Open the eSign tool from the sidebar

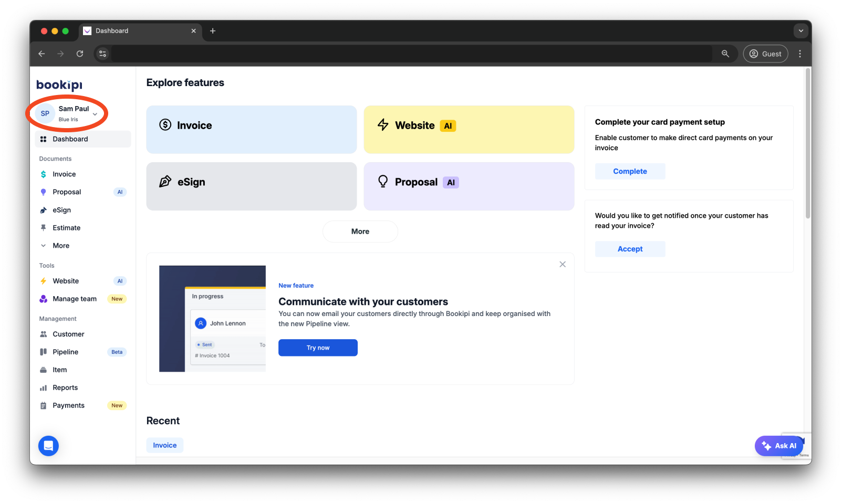[62, 209]
